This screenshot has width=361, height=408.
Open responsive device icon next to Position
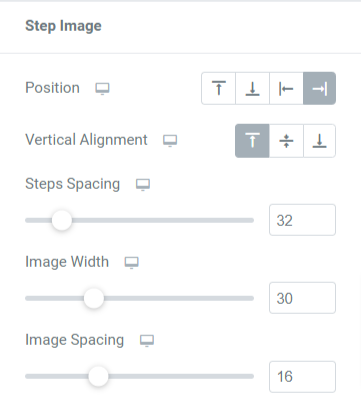coord(102,89)
